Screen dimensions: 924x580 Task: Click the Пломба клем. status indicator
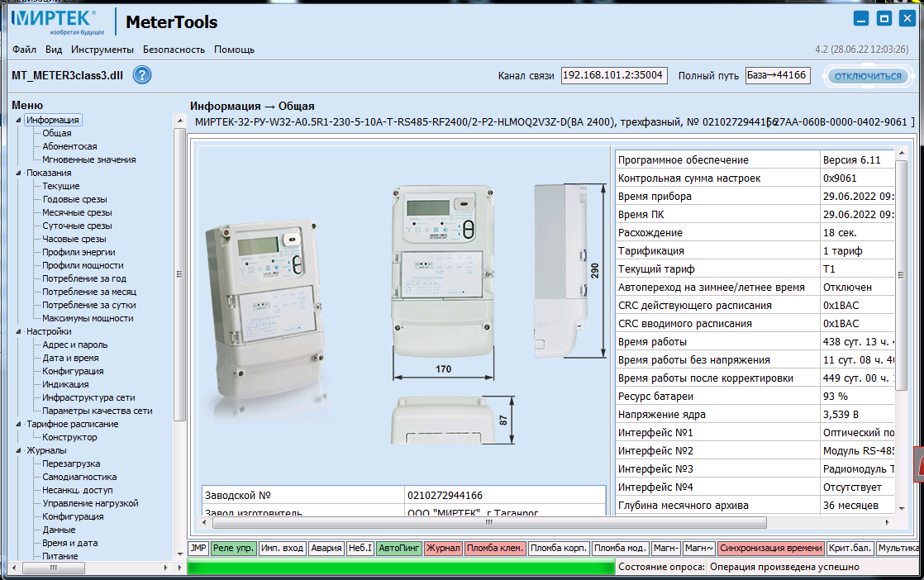click(x=495, y=548)
